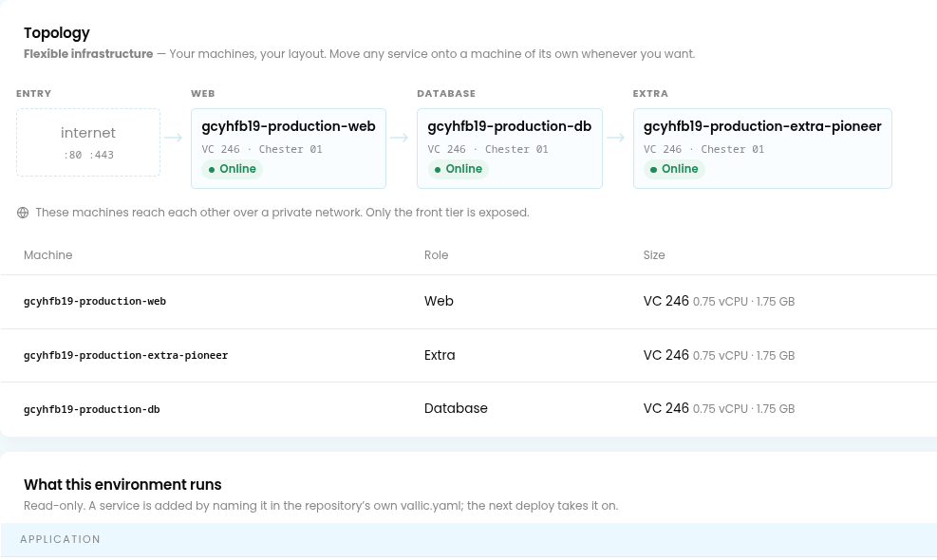The width and height of the screenshot is (937, 560).
Task: Select the gcyhfb19-production-extra-pioneer table row
Action: point(469,356)
